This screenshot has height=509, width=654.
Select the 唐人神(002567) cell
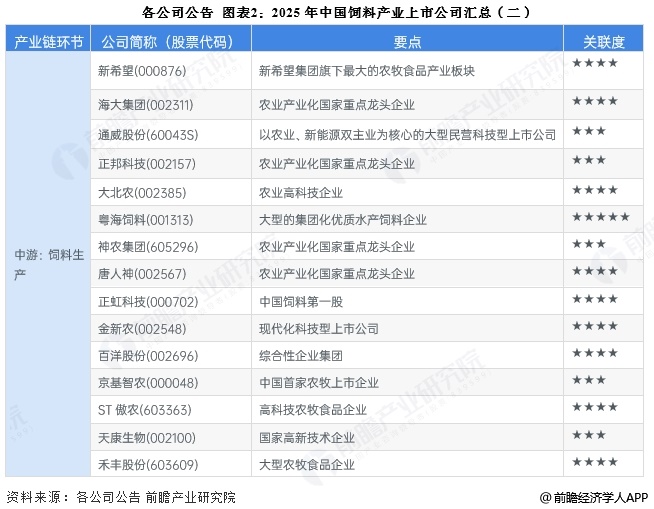[x=171, y=274]
